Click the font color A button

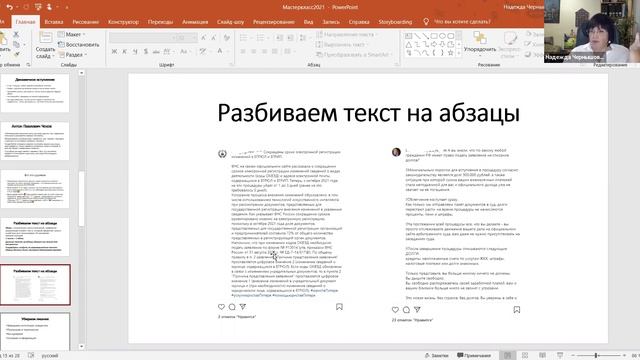220,51
